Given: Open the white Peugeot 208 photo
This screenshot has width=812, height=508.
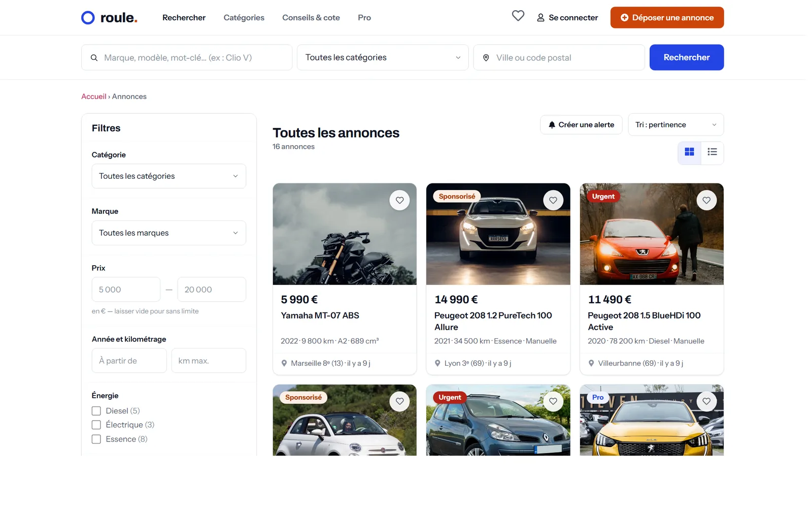Looking at the screenshot, I should tap(498, 234).
